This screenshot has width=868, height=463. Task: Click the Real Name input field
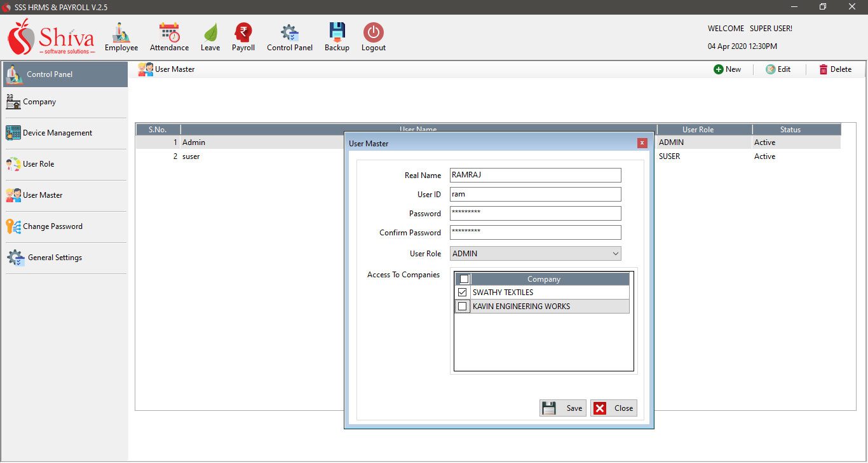point(535,176)
